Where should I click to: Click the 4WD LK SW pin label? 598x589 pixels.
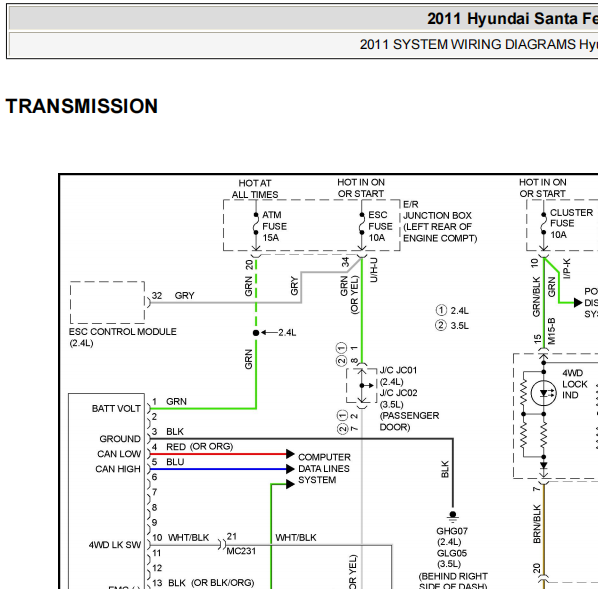115,545
